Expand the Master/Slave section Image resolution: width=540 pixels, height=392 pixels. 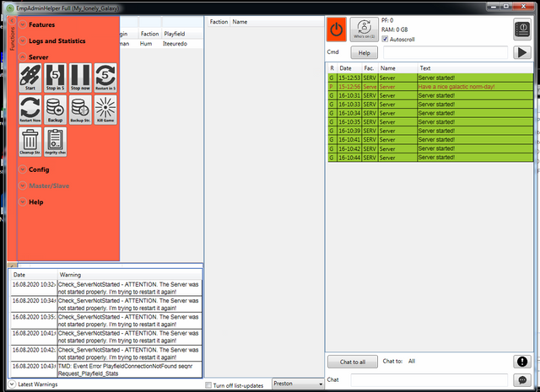(x=23, y=185)
